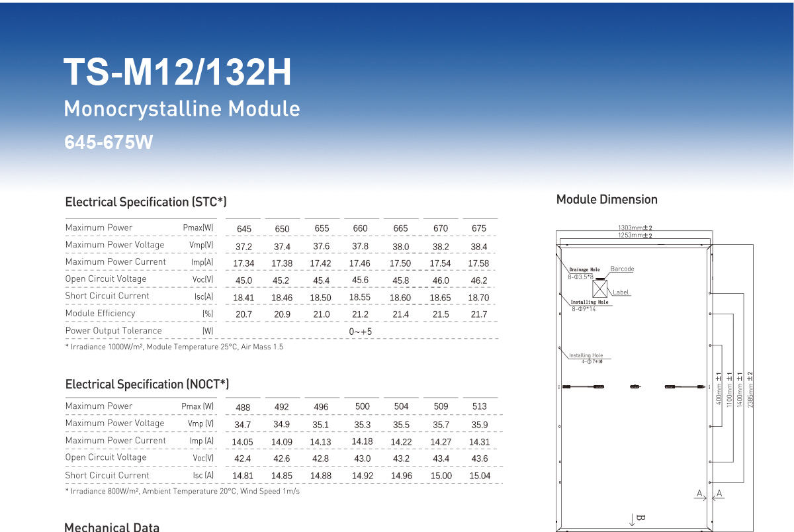Select the 46.2 Voc value
The height and width of the screenshot is (532, 794).
click(478, 281)
